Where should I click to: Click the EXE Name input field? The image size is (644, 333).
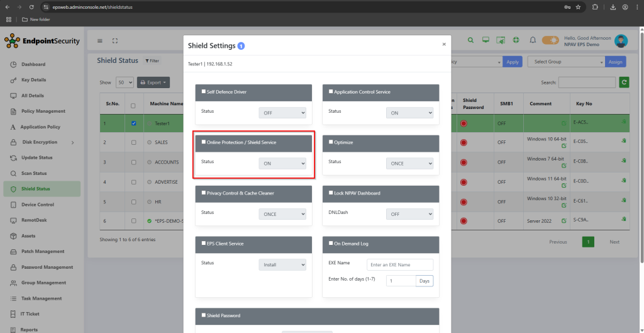(x=400, y=264)
